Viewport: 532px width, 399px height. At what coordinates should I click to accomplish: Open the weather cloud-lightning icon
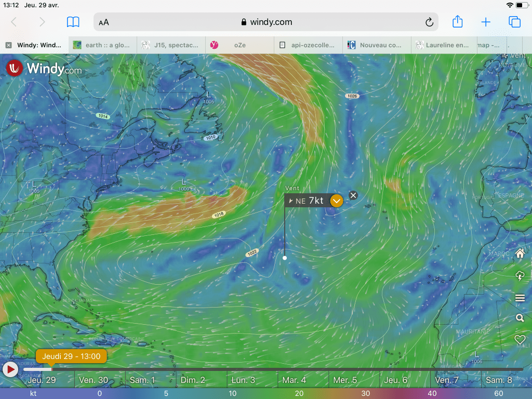pos(520,275)
